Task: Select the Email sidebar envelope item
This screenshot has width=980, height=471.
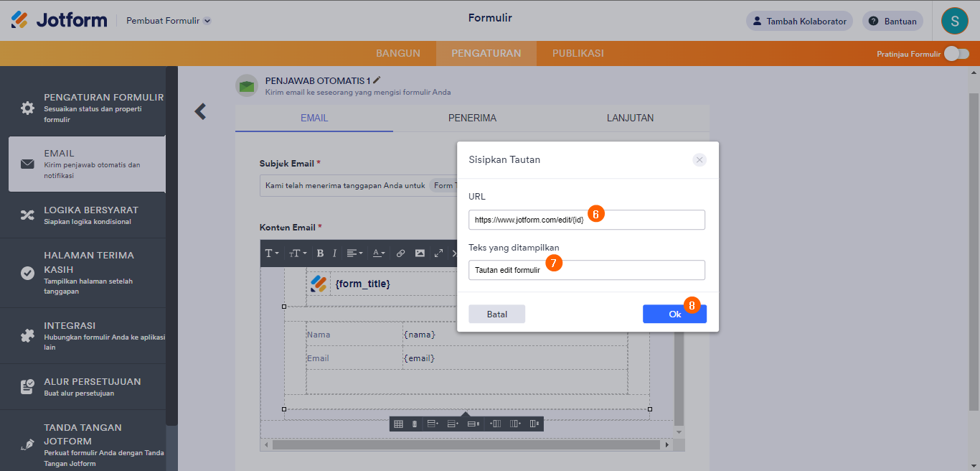Action: [x=87, y=164]
